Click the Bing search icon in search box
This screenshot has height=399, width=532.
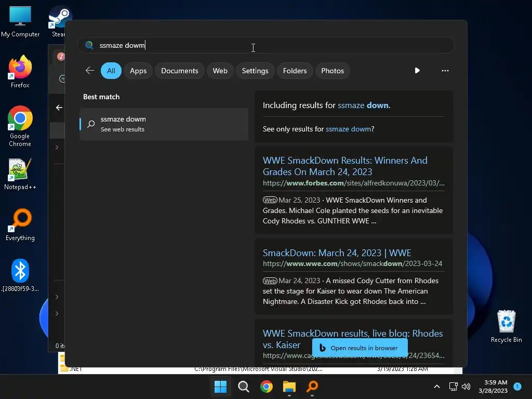(x=89, y=45)
